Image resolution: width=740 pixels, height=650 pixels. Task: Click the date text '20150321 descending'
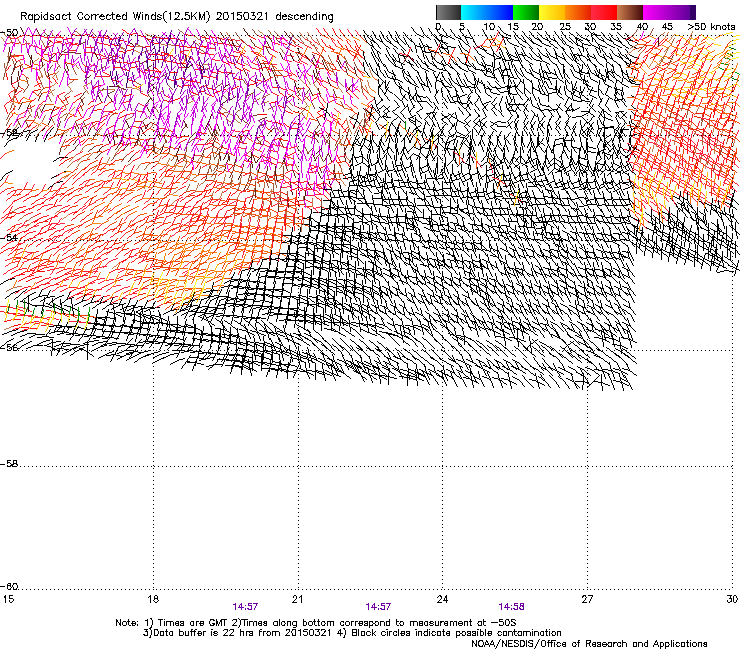[275, 17]
